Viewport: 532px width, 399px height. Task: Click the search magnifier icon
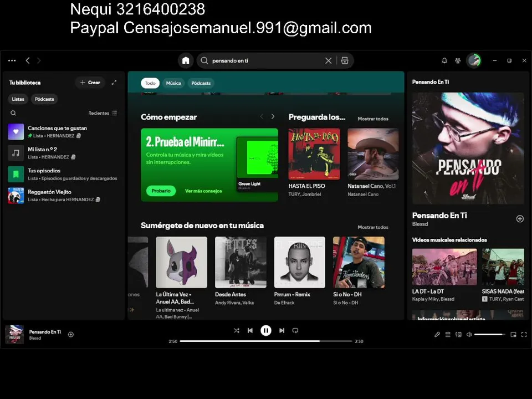pos(204,60)
